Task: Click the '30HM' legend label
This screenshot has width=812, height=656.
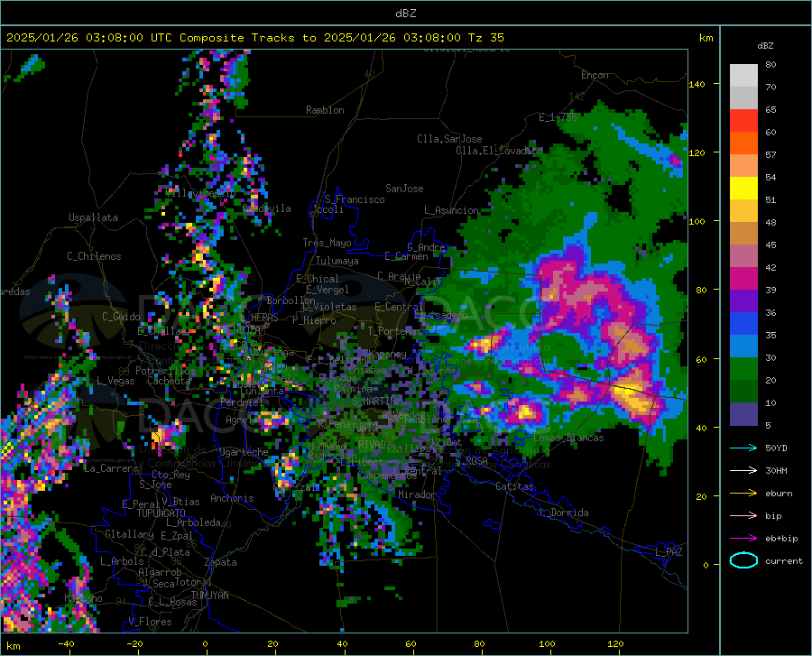Action: [776, 471]
